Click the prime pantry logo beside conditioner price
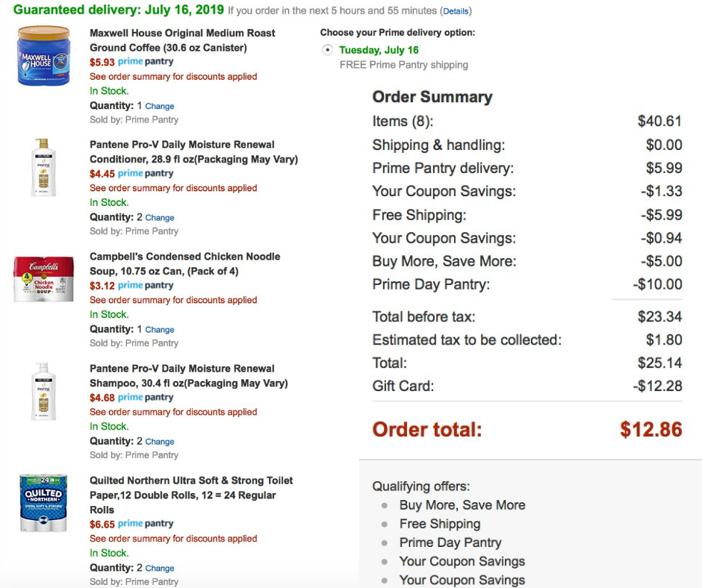Screen dimensions: 702x588 tap(146, 174)
